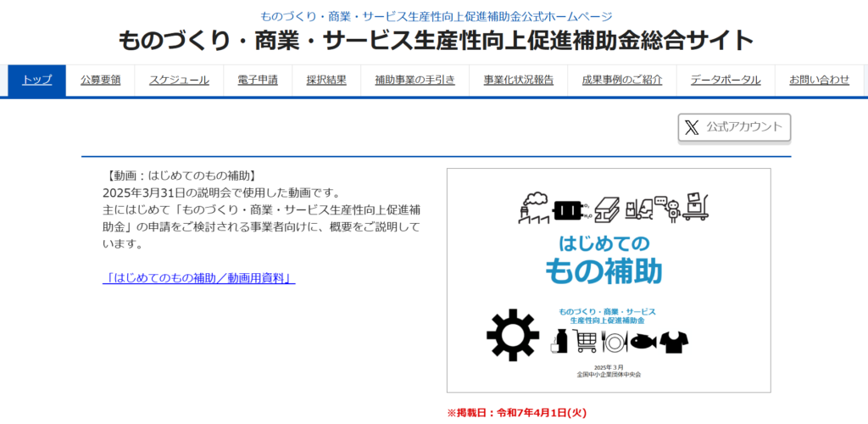Click the X logo icon
The image size is (868, 424).
(693, 127)
